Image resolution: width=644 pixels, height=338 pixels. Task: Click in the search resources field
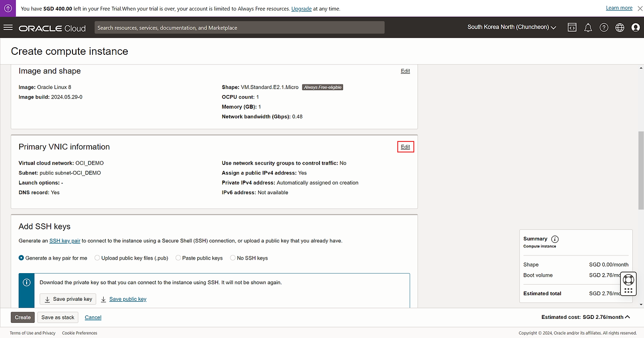239,28
